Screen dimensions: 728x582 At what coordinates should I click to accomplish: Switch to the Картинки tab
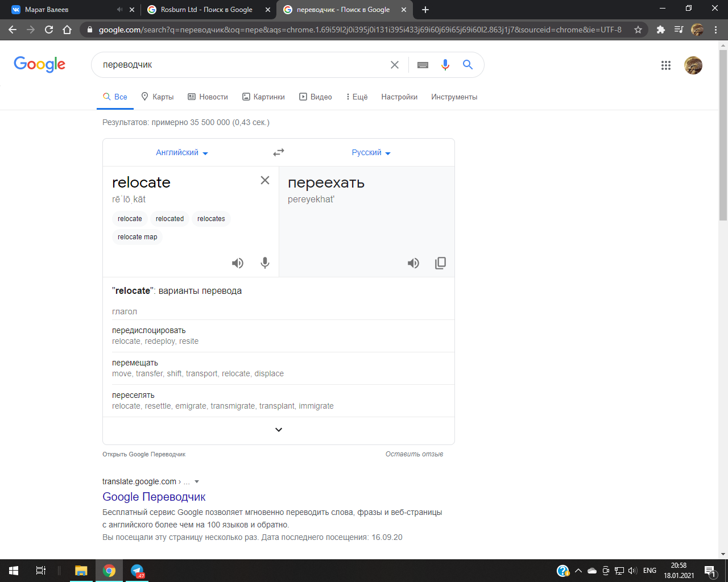pyautogui.click(x=263, y=97)
